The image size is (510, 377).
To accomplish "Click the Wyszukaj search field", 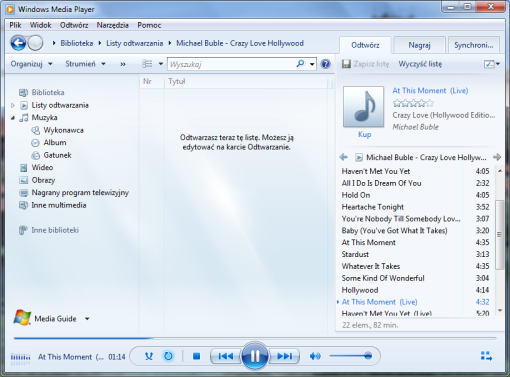I will [x=232, y=64].
